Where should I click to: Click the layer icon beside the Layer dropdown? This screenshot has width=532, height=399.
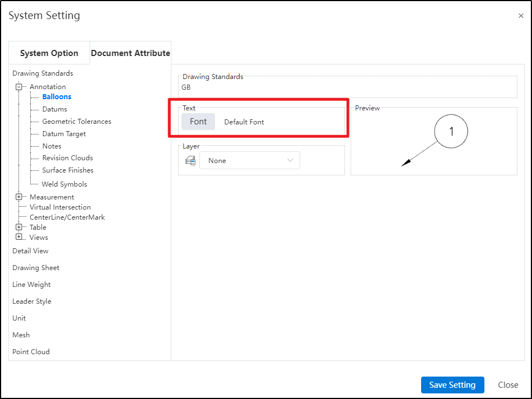190,161
